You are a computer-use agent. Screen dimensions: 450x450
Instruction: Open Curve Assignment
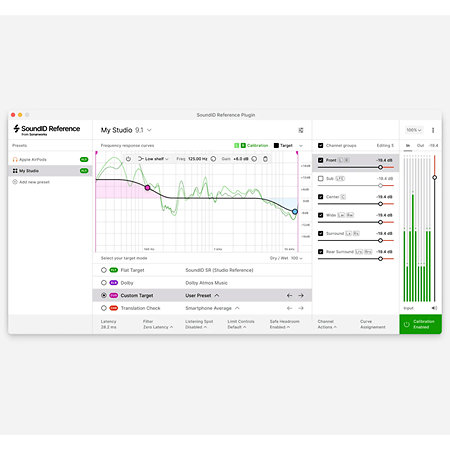(373, 324)
